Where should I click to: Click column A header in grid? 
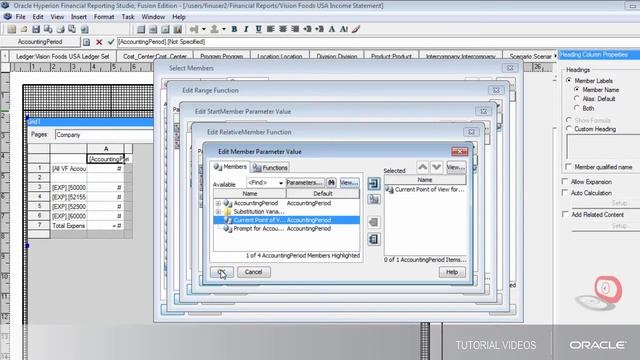coord(106,149)
